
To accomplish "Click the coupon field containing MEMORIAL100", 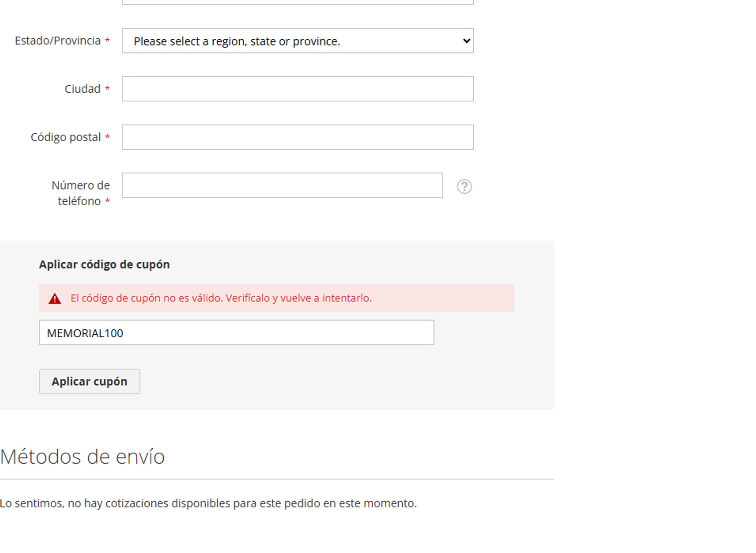I will click(236, 333).
